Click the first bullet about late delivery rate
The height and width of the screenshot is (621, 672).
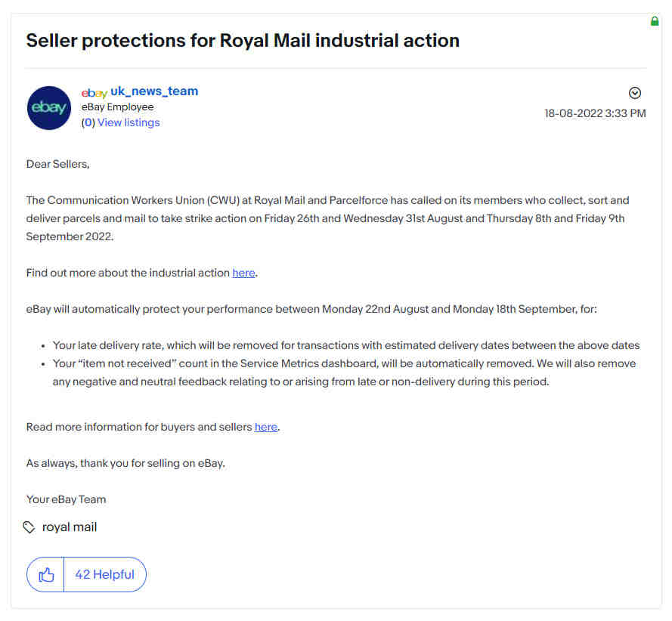346,345
